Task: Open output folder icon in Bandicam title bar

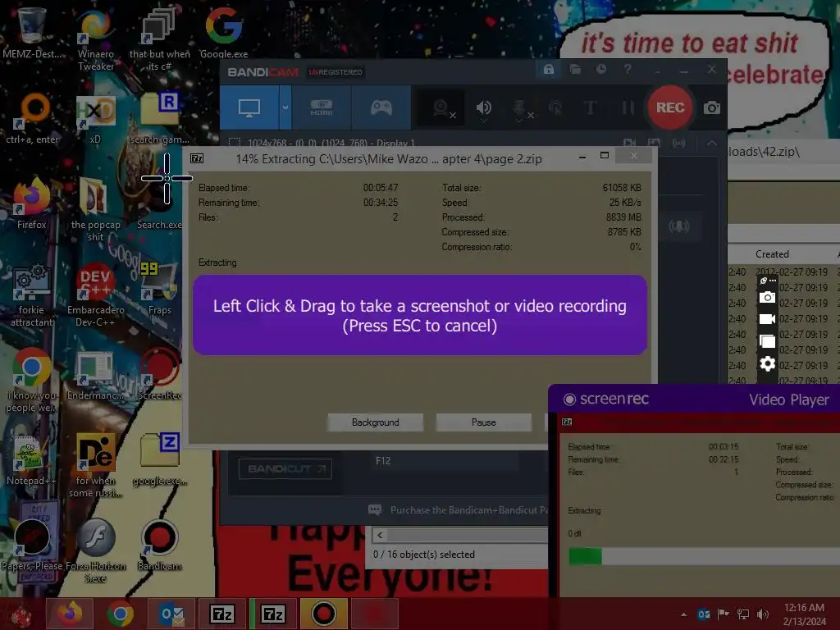Action: (x=575, y=69)
